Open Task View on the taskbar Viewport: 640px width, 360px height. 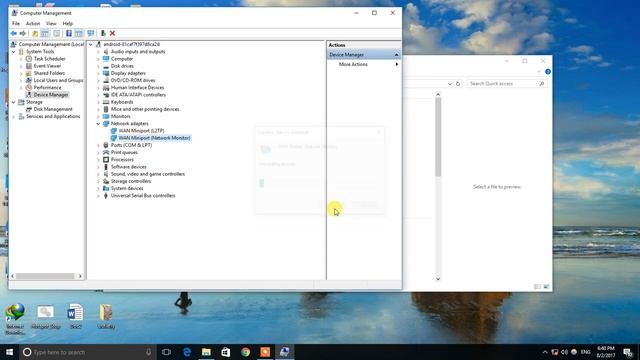tap(166, 352)
